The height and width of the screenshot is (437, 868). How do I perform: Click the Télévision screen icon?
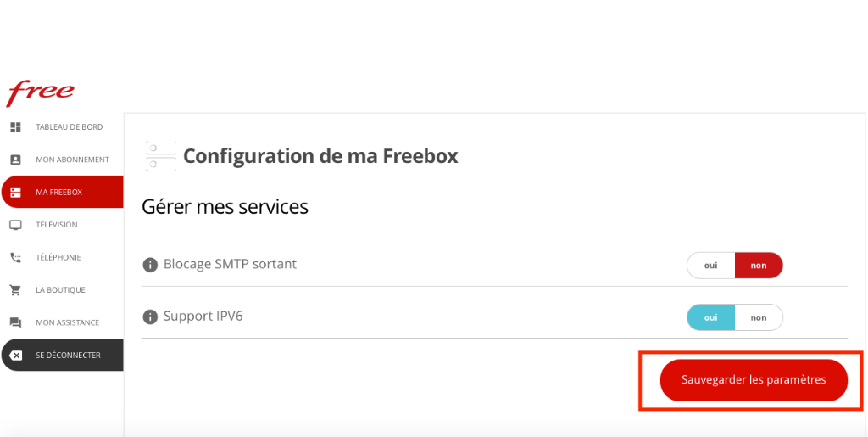tap(15, 225)
